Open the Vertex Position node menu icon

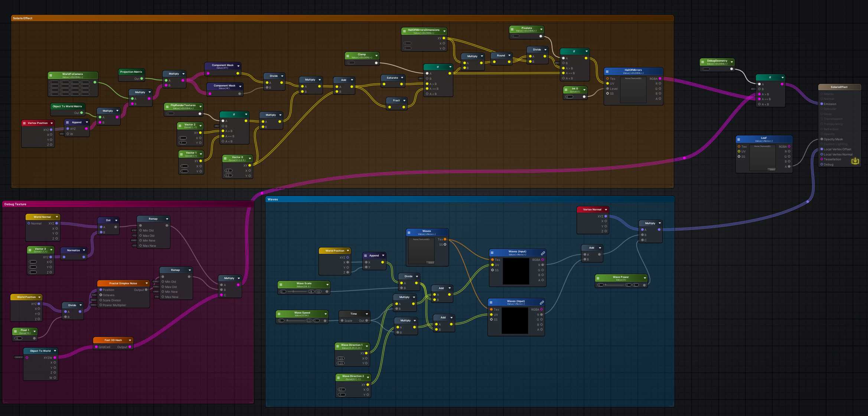click(x=25, y=123)
